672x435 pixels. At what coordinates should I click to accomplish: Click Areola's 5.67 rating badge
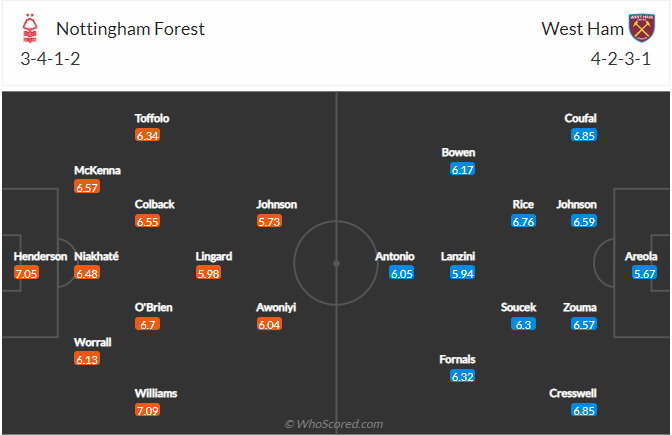tap(645, 273)
